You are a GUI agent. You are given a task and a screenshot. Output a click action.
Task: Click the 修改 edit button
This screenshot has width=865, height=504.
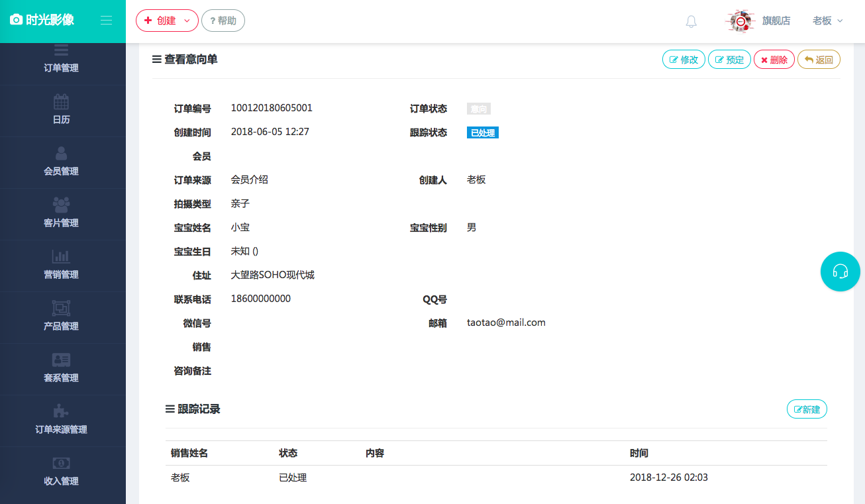pos(684,60)
